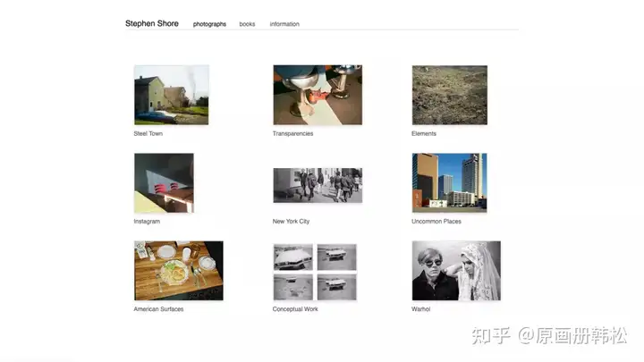Image resolution: width=644 pixels, height=362 pixels.
Task: Click the Steel Town caption link
Action: pyautogui.click(x=148, y=133)
